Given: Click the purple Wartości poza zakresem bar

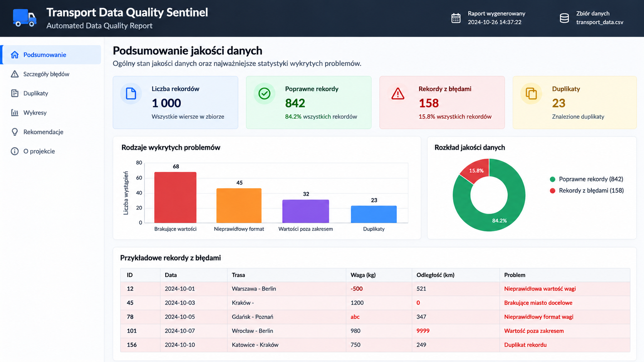Looking at the screenshot, I should click(x=305, y=211).
